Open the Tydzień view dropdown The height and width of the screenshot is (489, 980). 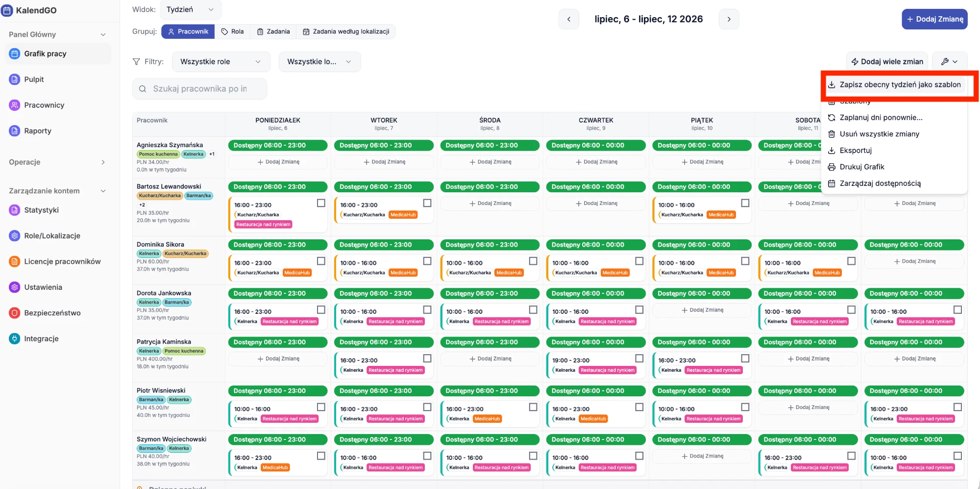pos(190,10)
